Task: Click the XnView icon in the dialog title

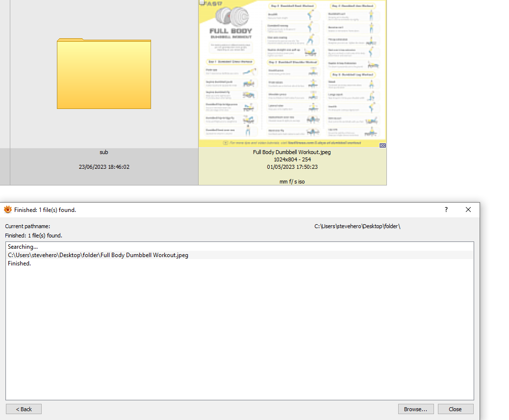Action: 8,210
